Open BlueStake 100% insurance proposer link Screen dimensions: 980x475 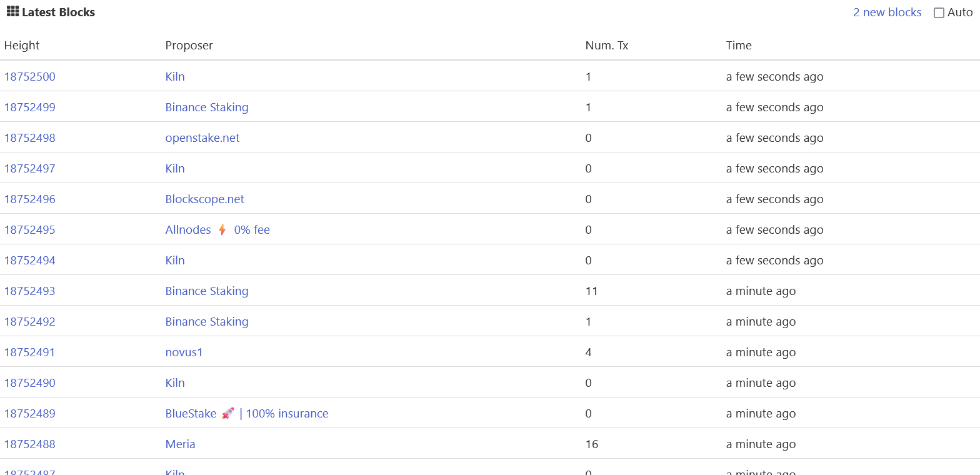247,414
